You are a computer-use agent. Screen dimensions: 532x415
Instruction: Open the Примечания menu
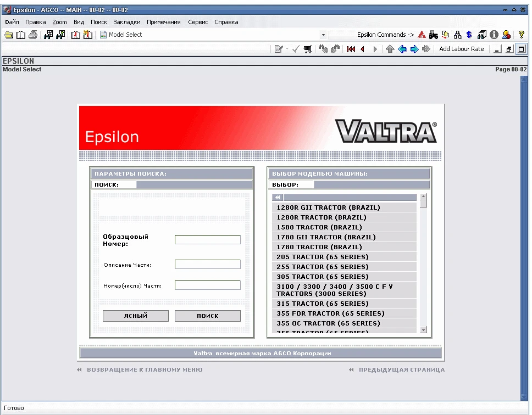(164, 22)
